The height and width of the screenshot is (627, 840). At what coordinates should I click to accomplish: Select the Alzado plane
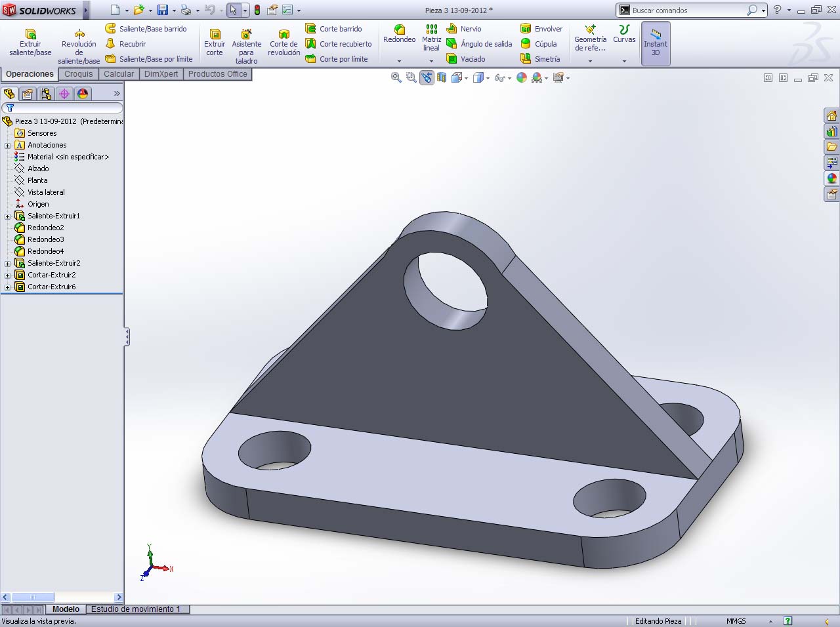point(38,169)
